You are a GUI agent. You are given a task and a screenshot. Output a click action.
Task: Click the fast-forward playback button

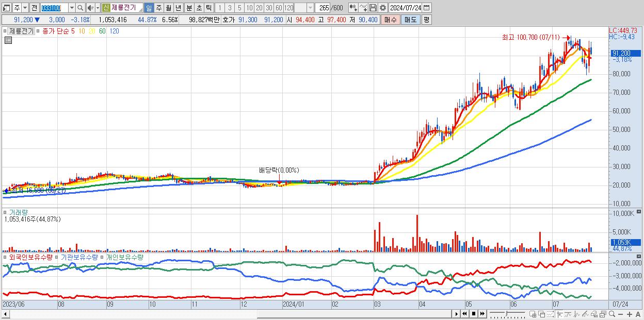pyautogui.click(x=482, y=314)
